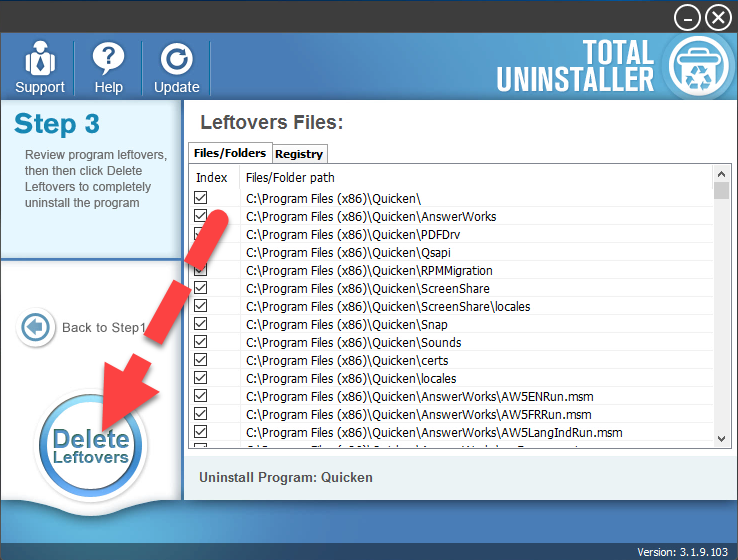This screenshot has height=560, width=738.
Task: Click the Back to Step1 arrow icon
Action: (x=35, y=327)
